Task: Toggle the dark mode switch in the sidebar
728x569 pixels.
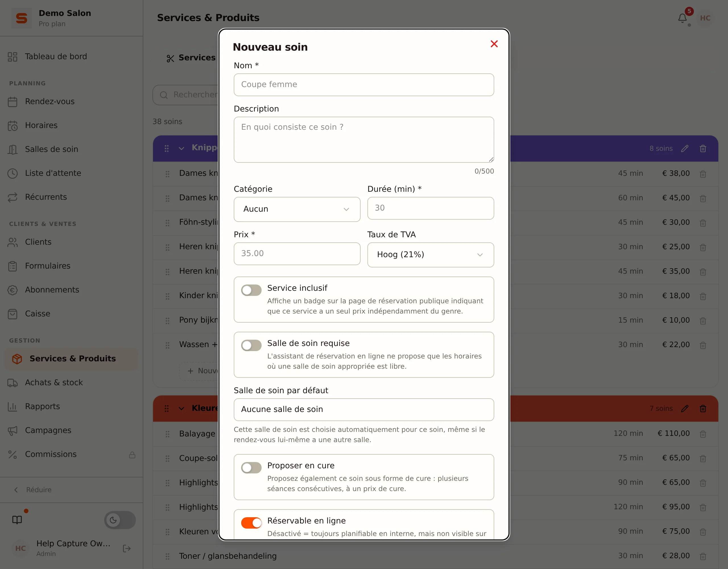Action: tap(120, 519)
